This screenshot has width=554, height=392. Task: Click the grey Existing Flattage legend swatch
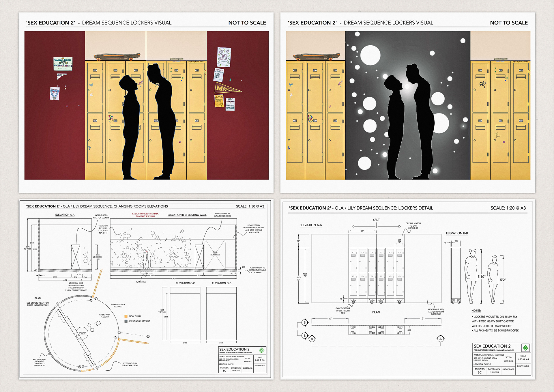[126, 321]
